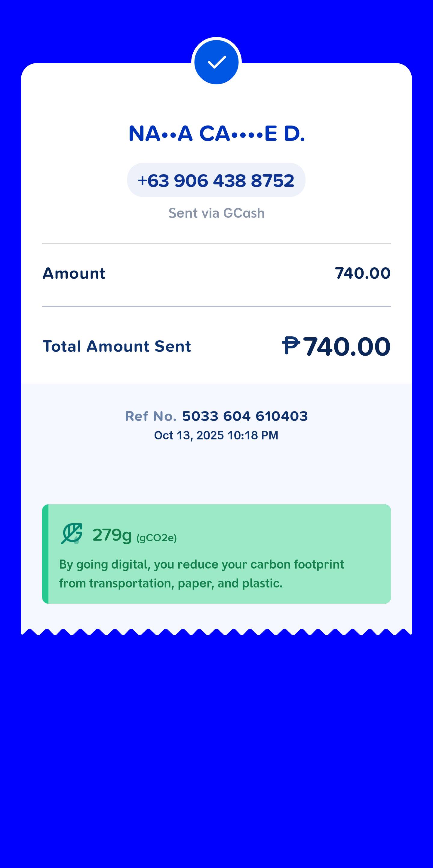Open the carbon footprint message text
The width and height of the screenshot is (433, 868).
pos(202,574)
